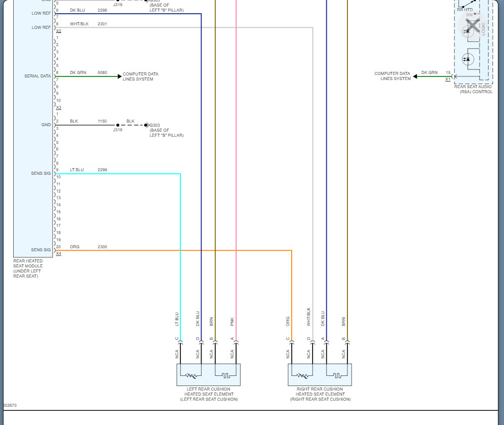Image resolution: width=504 pixels, height=425 pixels.
Task: Click the 'LT BLU 2299' wire label
Action: 89,170
